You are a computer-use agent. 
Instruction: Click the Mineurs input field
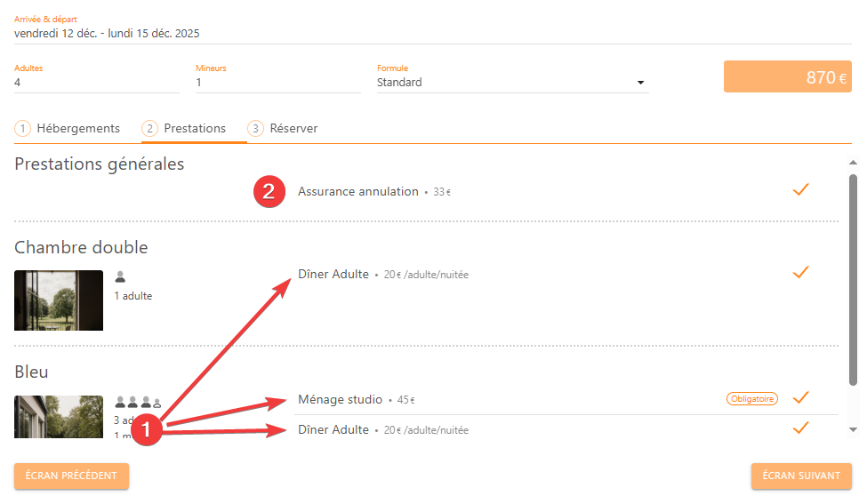point(277,83)
